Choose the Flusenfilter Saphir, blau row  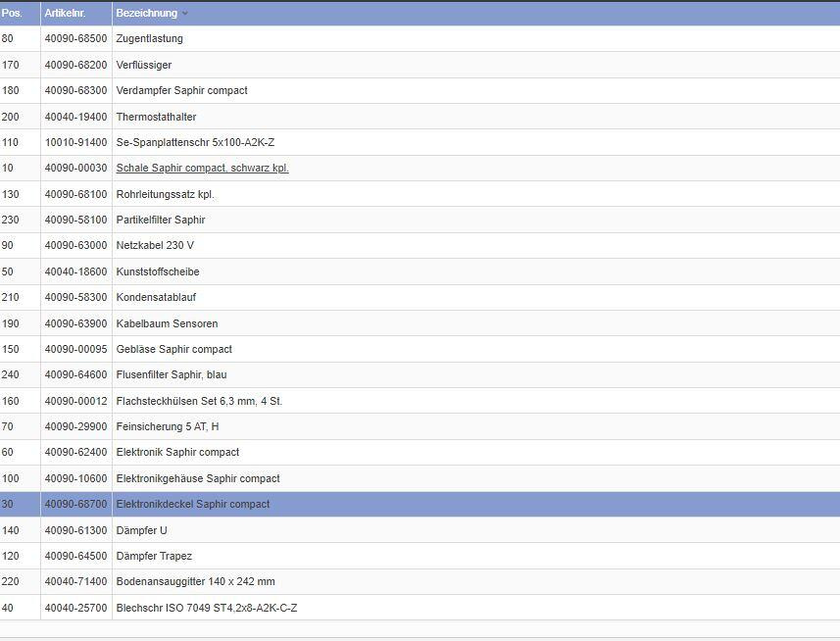171,375
